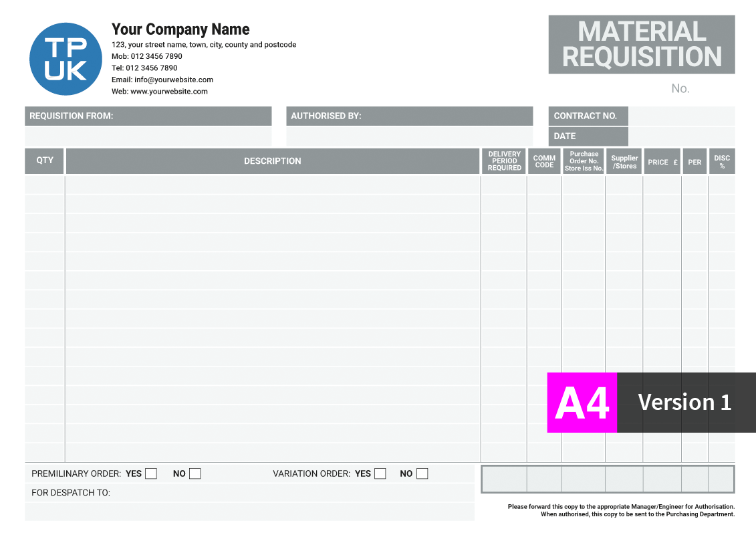Click the Material Requisition title banner

point(641,44)
